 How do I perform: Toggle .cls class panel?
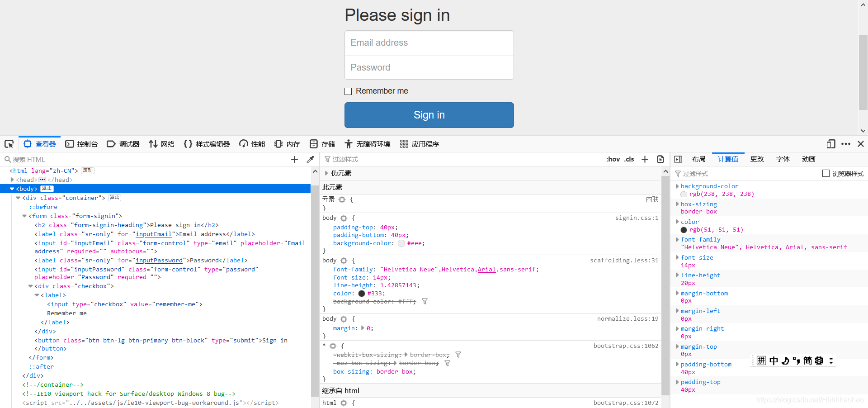coord(629,159)
